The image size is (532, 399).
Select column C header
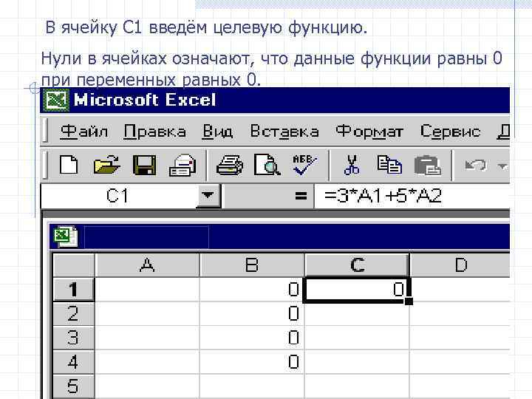coord(358,265)
